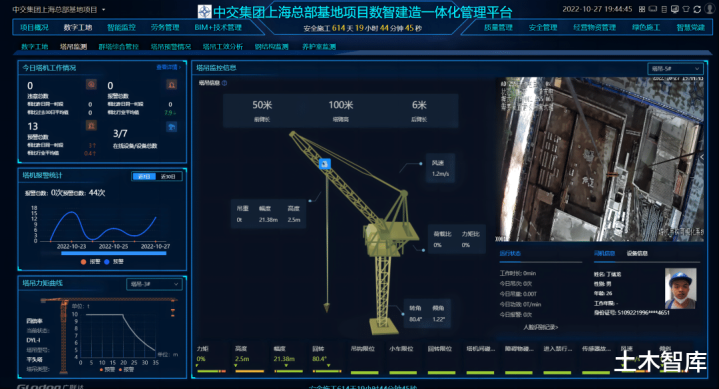Viewport: 719px width, 389px height.
Task: Switch alarm statistics to 近7日
Action: pos(144,177)
